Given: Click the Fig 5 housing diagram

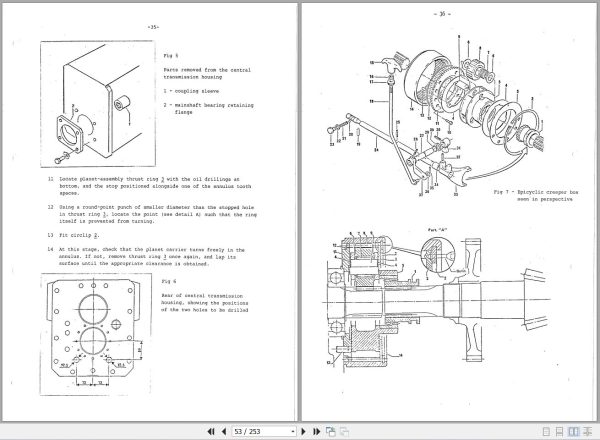Looking at the screenshot, I should click(x=98, y=104).
